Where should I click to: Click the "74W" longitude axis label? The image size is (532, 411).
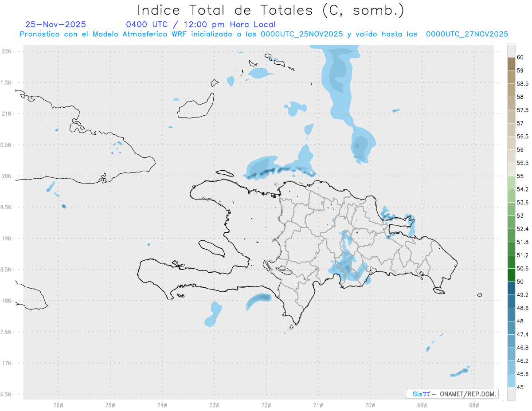[x=162, y=405]
